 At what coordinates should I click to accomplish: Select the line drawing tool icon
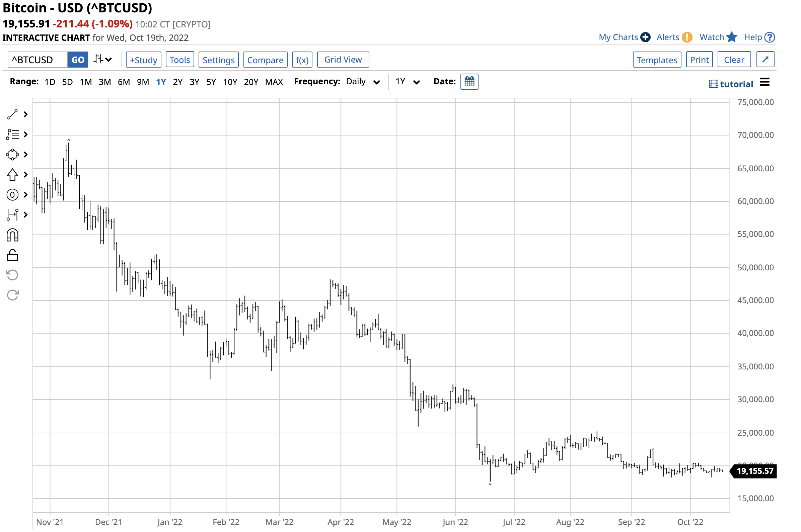pyautogui.click(x=13, y=115)
